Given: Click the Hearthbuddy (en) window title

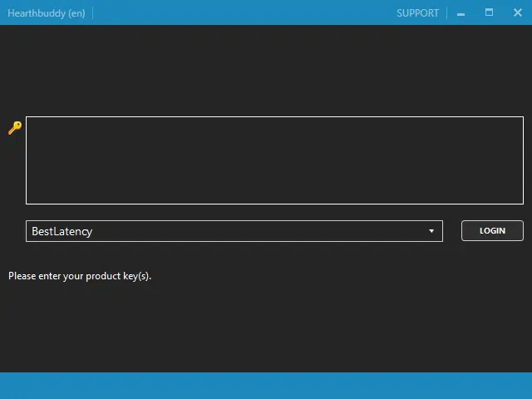Looking at the screenshot, I should (47, 13).
